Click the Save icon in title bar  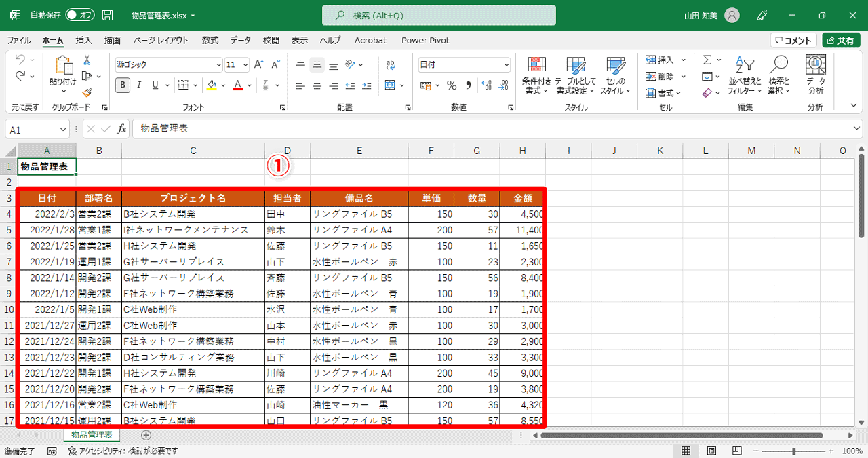click(x=107, y=15)
